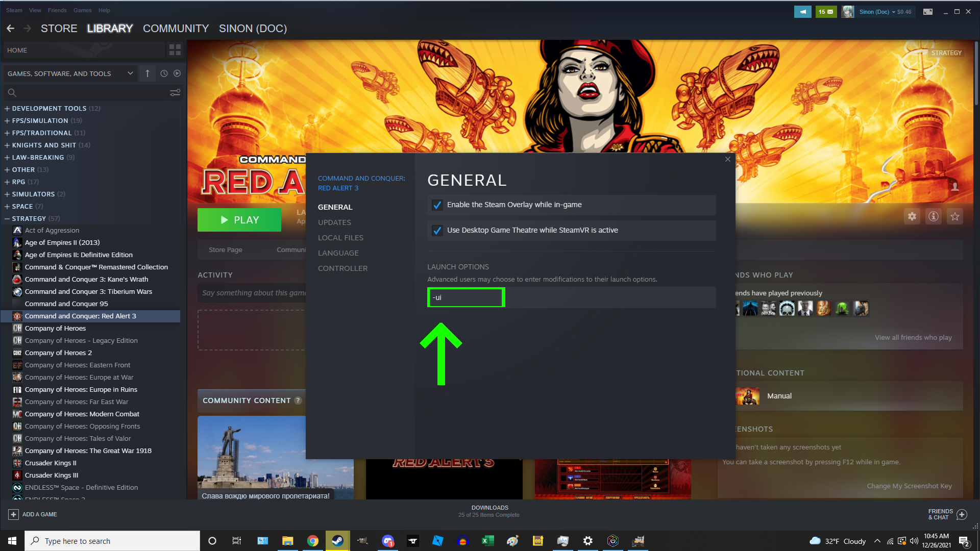This screenshot has height=551, width=980.
Task: Open advanced filter settings icon
Action: coord(175,93)
